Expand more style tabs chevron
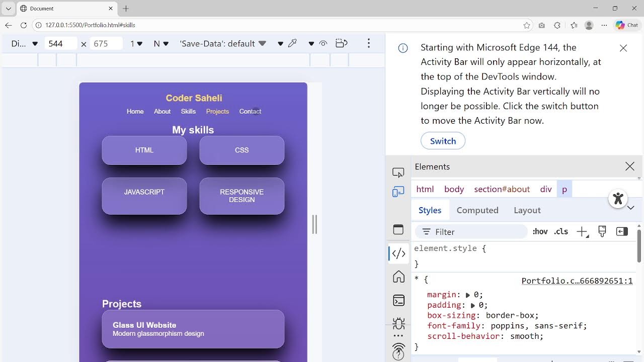 [630, 208]
